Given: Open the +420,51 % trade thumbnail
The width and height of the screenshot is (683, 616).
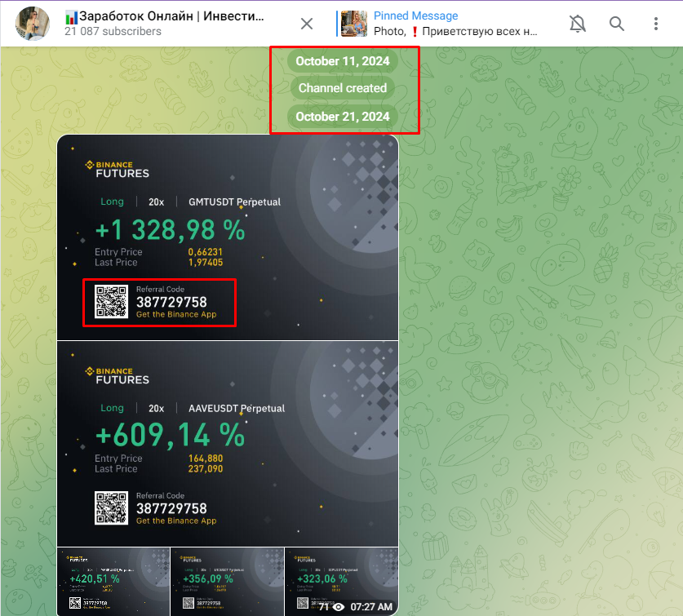Looking at the screenshot, I should click(113, 579).
